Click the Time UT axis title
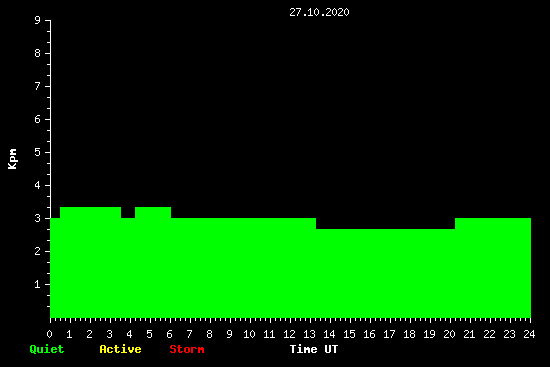The width and height of the screenshot is (550, 367). (x=314, y=349)
